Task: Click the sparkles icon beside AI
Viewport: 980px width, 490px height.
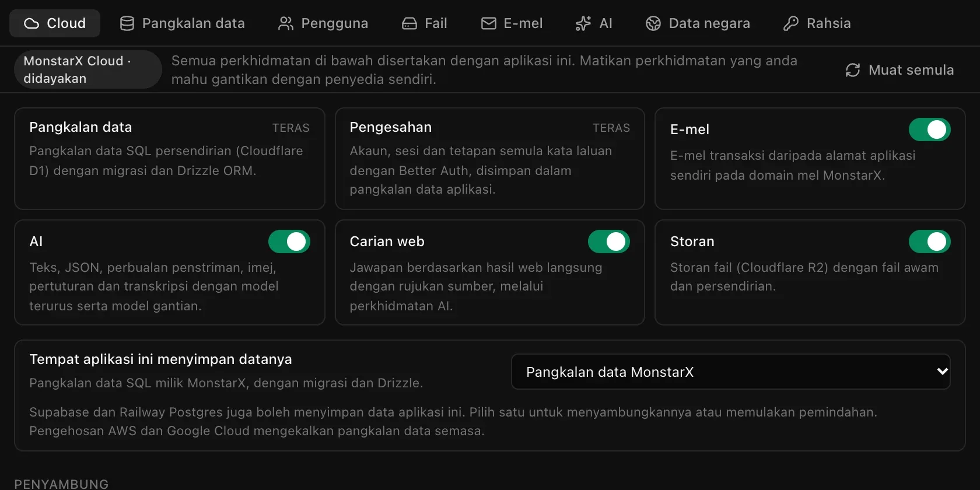Action: pyautogui.click(x=583, y=23)
